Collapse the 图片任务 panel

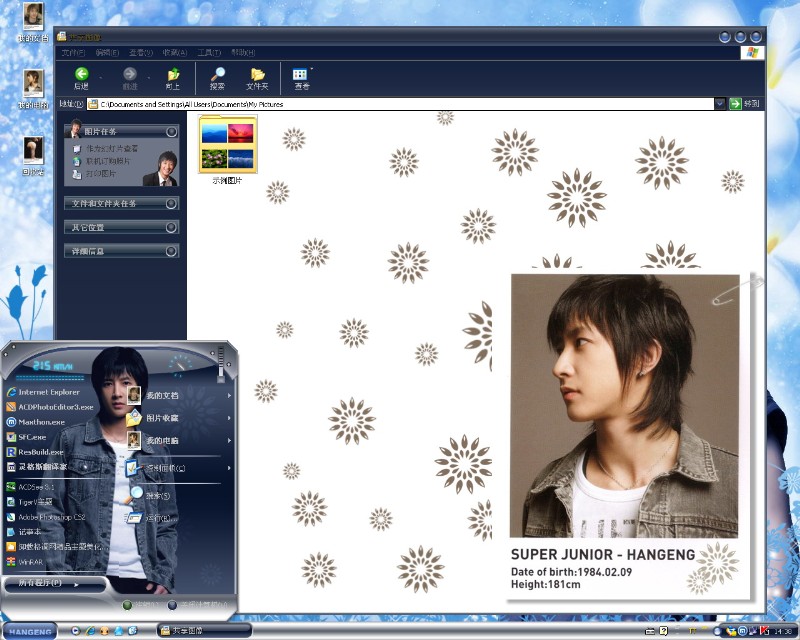point(172,132)
